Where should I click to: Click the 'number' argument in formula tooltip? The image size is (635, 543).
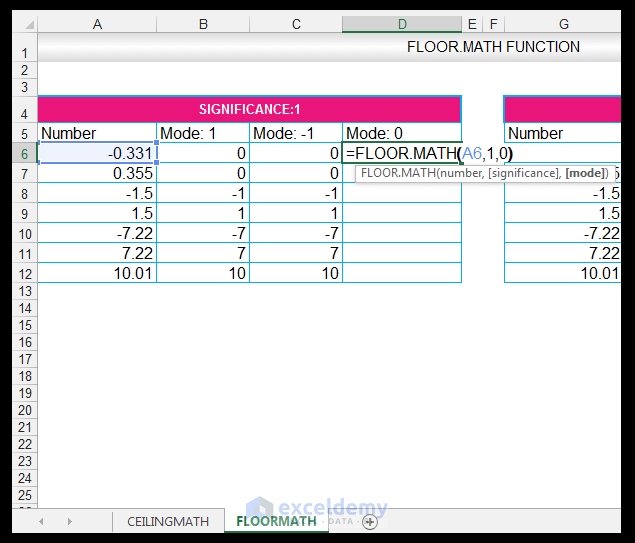pyautogui.click(x=461, y=173)
